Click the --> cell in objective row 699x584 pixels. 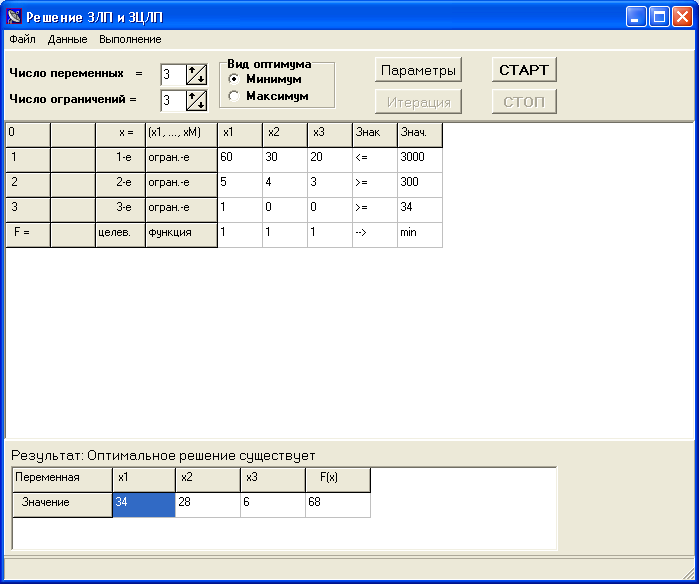tap(375, 235)
